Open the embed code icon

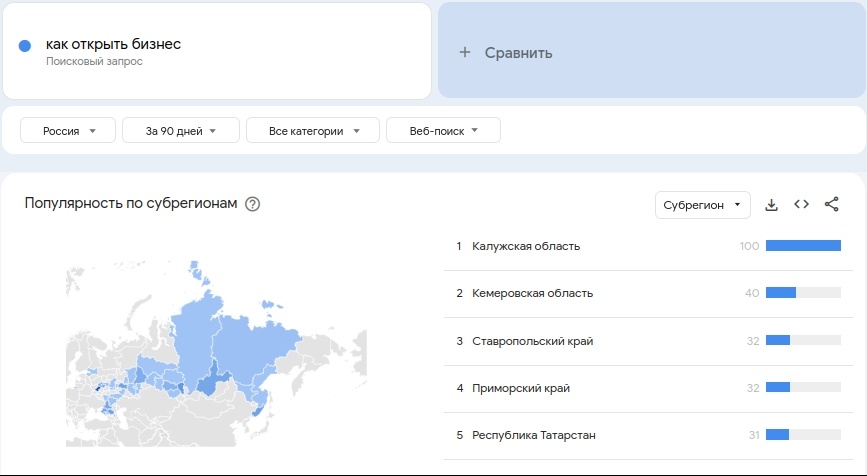coord(801,204)
